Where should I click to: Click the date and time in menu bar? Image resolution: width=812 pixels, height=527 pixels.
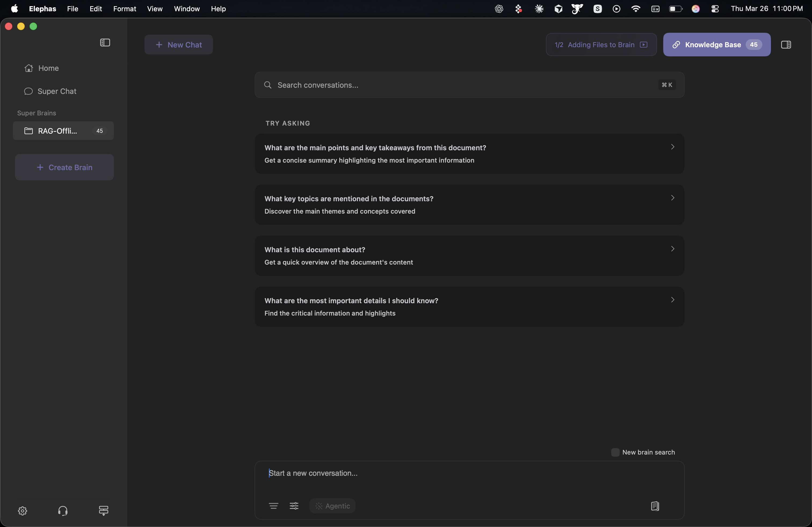tap(767, 9)
